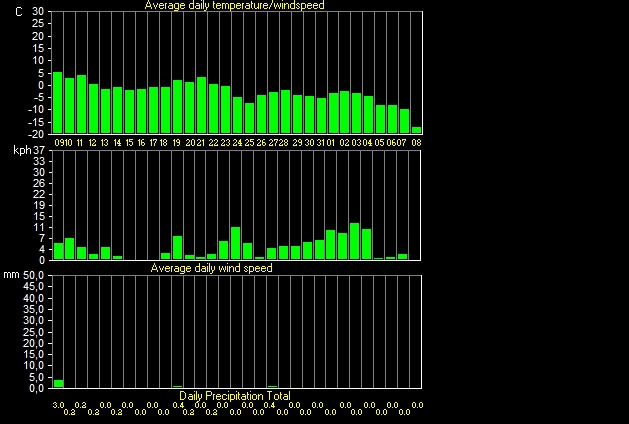Select the wind speed bar for day 19
Screen dimensions: 629x424
[177, 247]
